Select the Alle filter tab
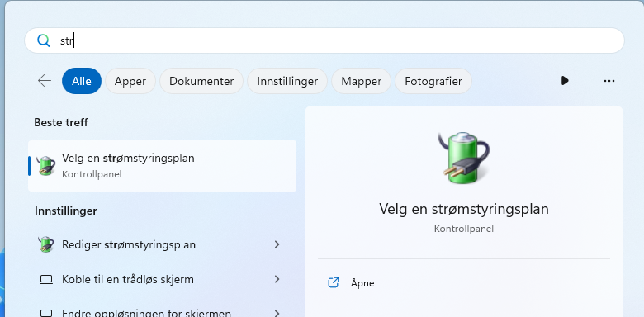This screenshot has height=317, width=644. (x=82, y=81)
